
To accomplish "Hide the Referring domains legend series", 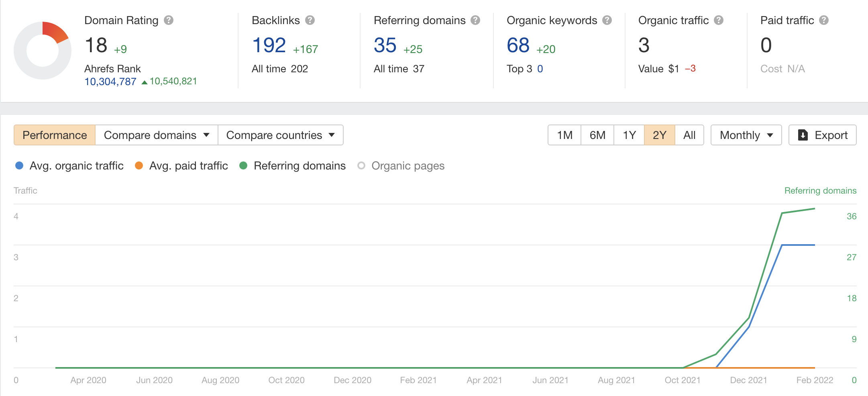I will coord(292,165).
